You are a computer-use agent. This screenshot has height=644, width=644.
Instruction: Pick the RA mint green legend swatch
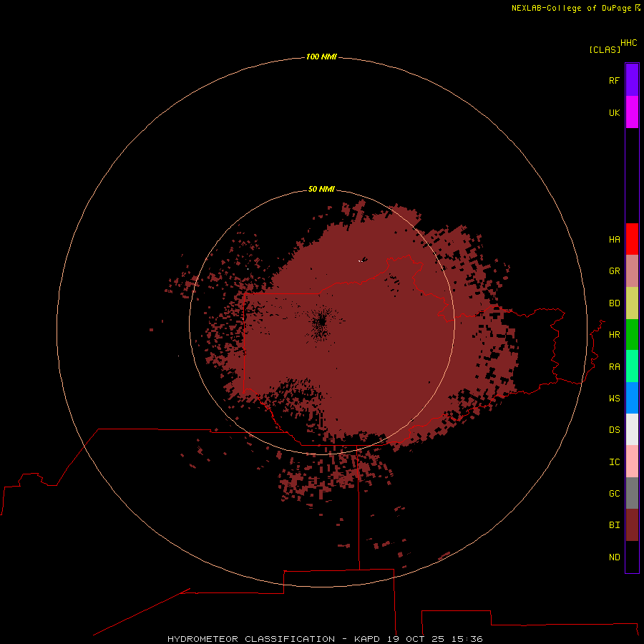(632, 366)
